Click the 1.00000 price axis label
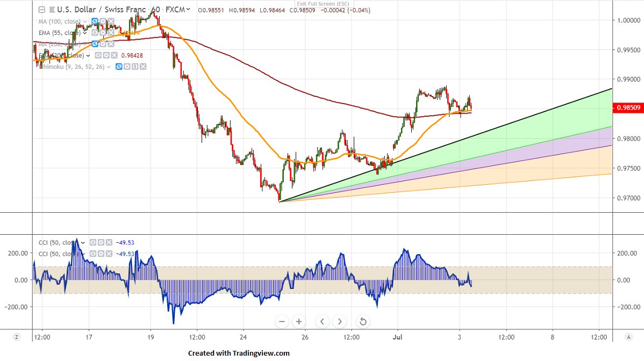This screenshot has width=644, height=361. (629, 20)
